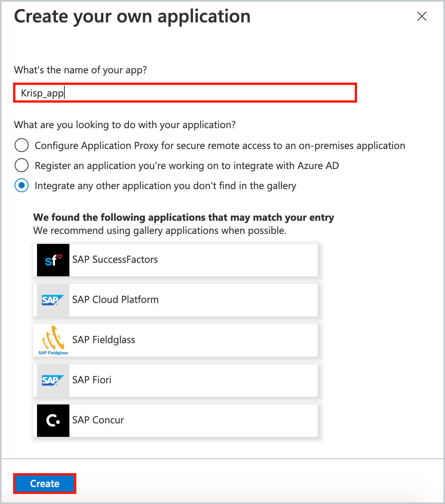The image size is (445, 504).
Task: Click the SAP Concur logo icon
Action: (x=53, y=420)
